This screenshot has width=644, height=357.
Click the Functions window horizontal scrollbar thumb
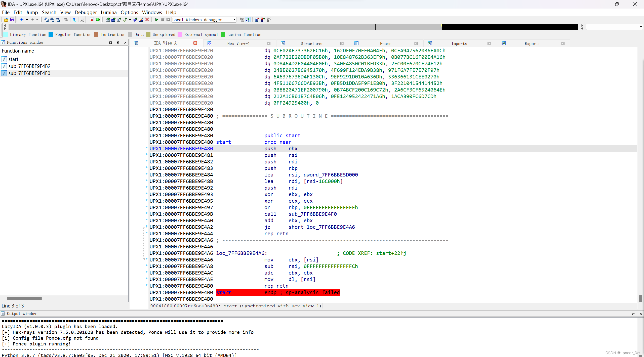(x=24, y=298)
